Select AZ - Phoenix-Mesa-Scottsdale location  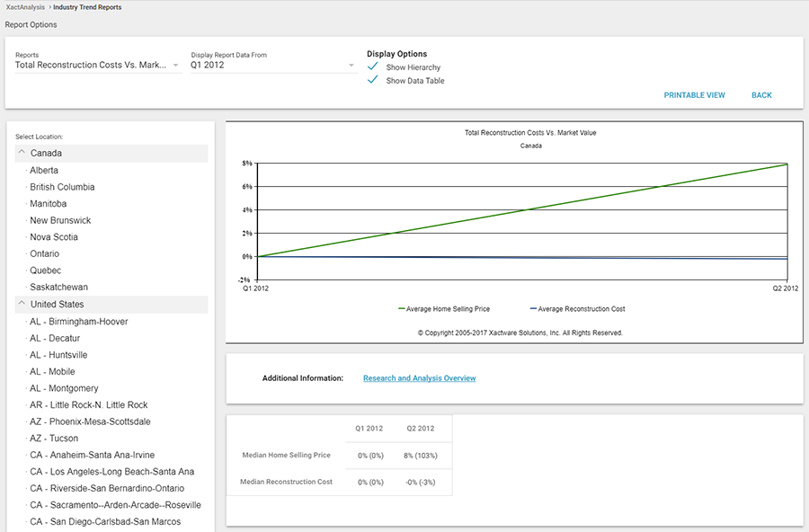[90, 421]
